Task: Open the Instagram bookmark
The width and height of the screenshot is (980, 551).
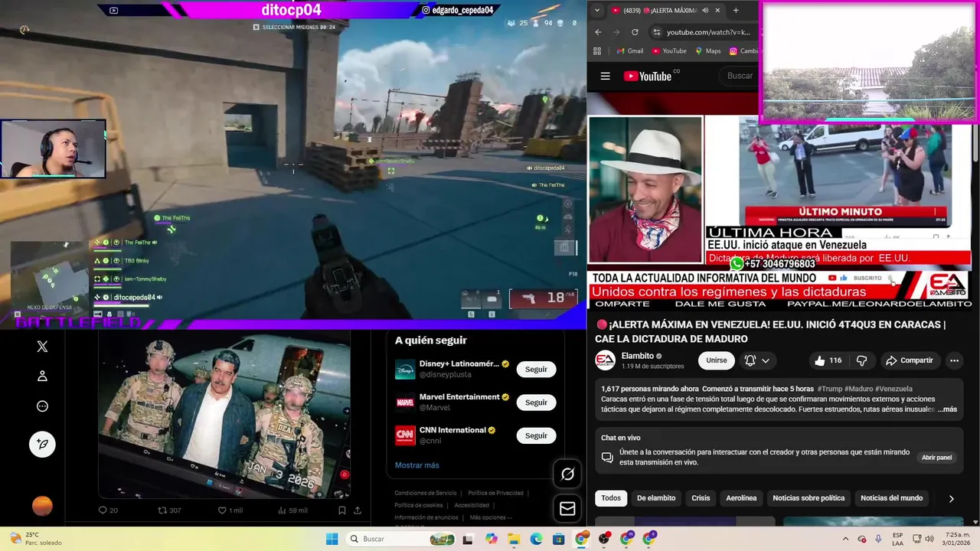Action: click(x=743, y=51)
